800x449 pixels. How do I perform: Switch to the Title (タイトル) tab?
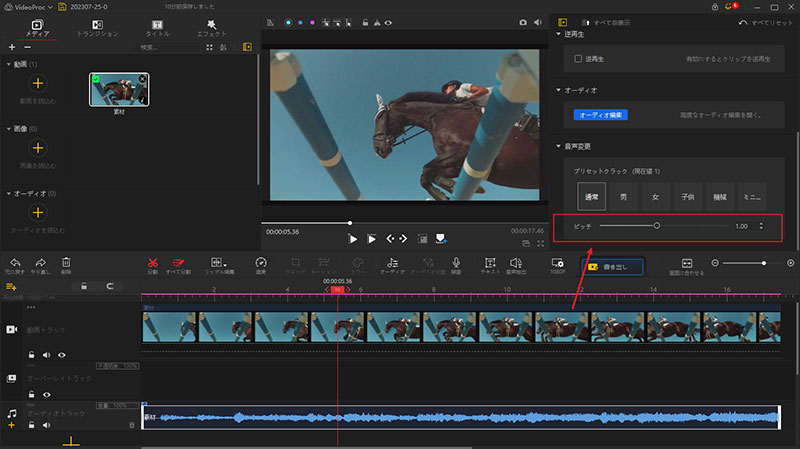157,28
